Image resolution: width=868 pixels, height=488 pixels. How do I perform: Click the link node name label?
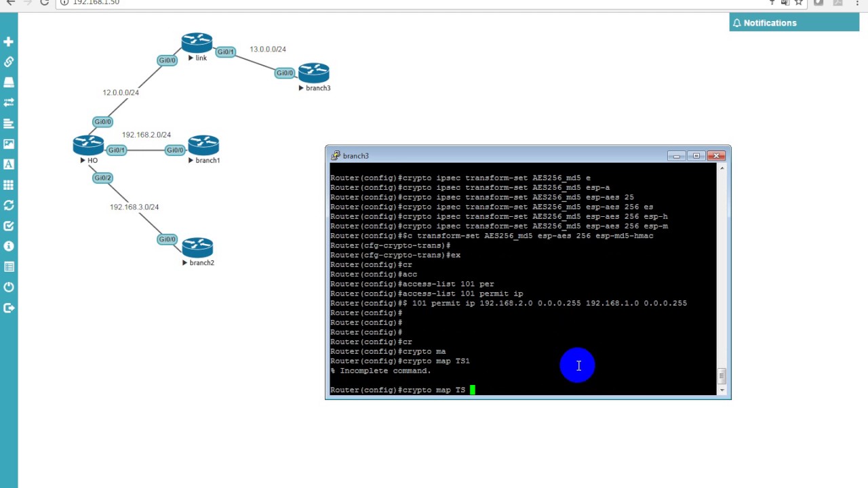point(201,58)
